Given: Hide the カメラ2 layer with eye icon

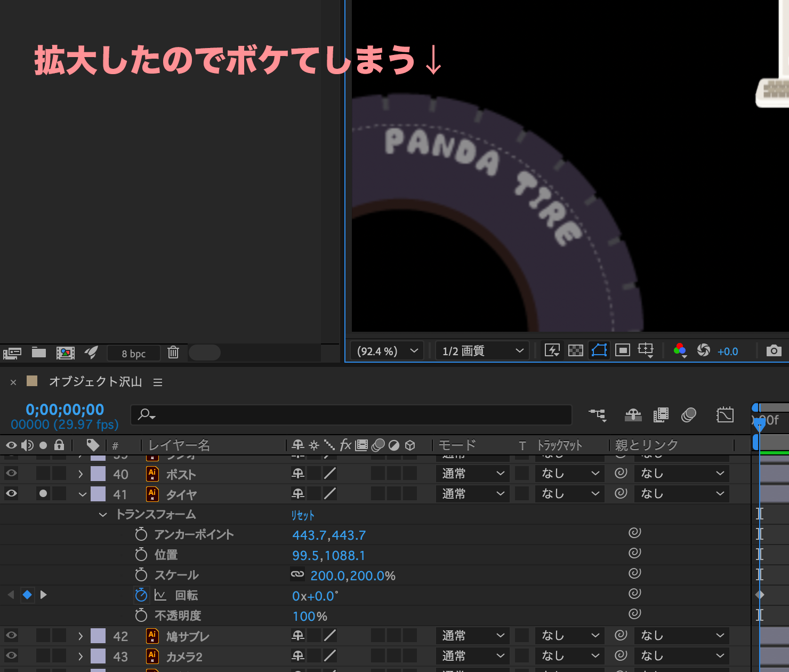Looking at the screenshot, I should 11,655.
